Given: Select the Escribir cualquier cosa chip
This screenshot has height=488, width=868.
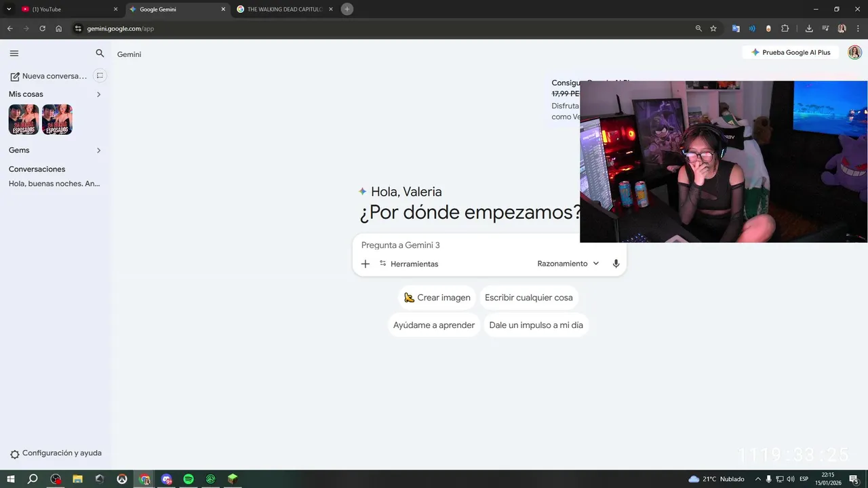Looking at the screenshot, I should point(529,298).
